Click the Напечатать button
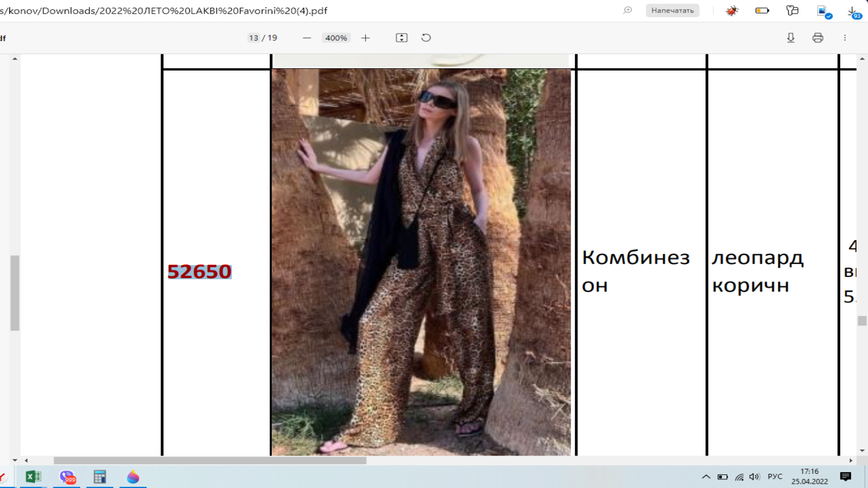Screen dimensions: 868x488 [673, 10]
